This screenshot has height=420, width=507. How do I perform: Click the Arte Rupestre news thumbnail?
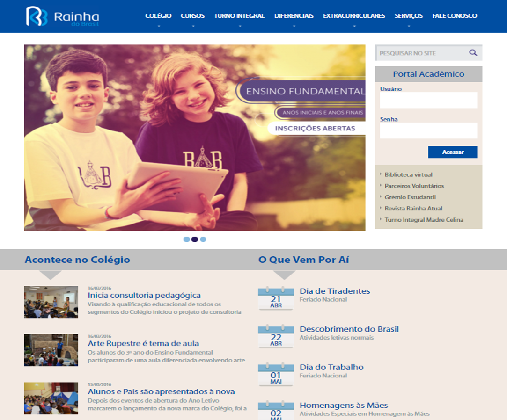coord(51,350)
